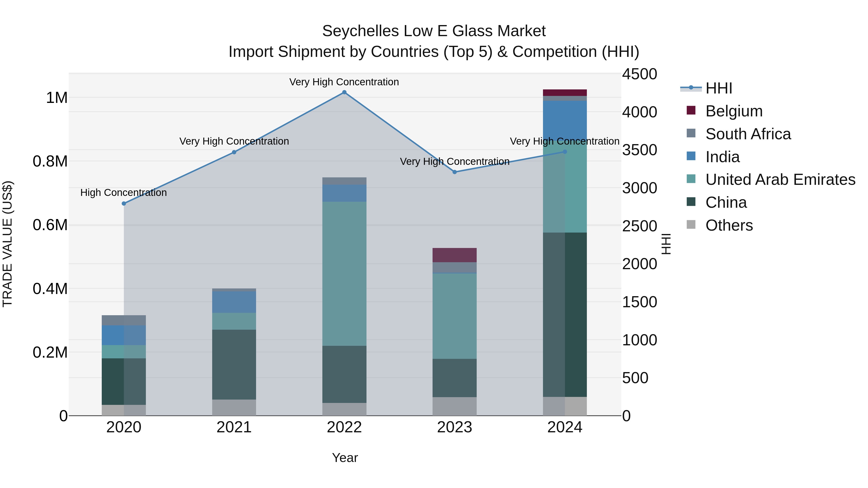Click the Others segment in 2023 bar

[454, 407]
